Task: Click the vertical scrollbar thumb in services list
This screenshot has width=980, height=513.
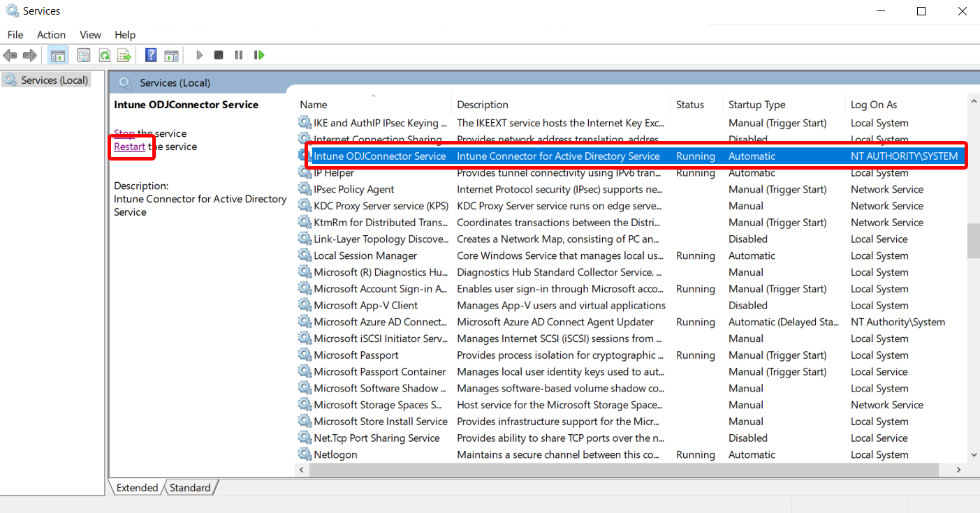Action: 973,241
